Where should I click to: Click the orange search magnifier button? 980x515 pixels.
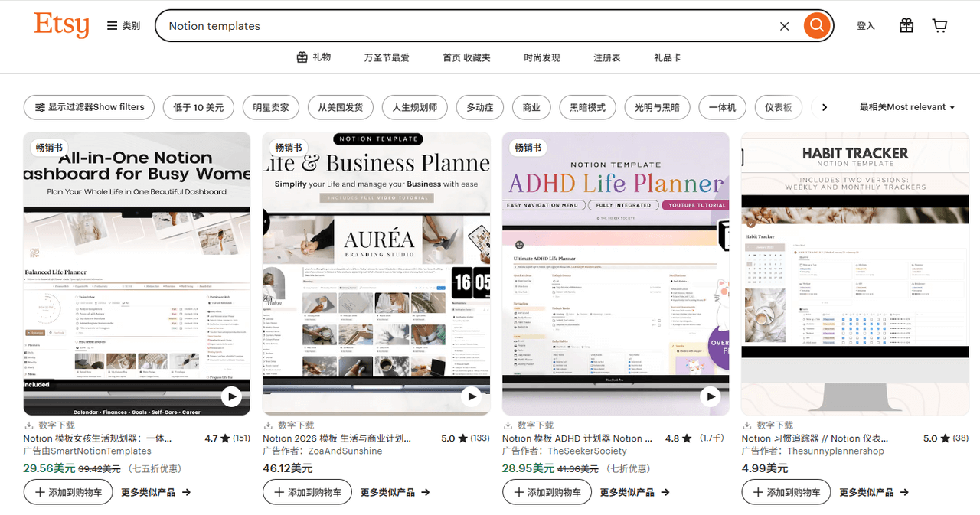(817, 26)
